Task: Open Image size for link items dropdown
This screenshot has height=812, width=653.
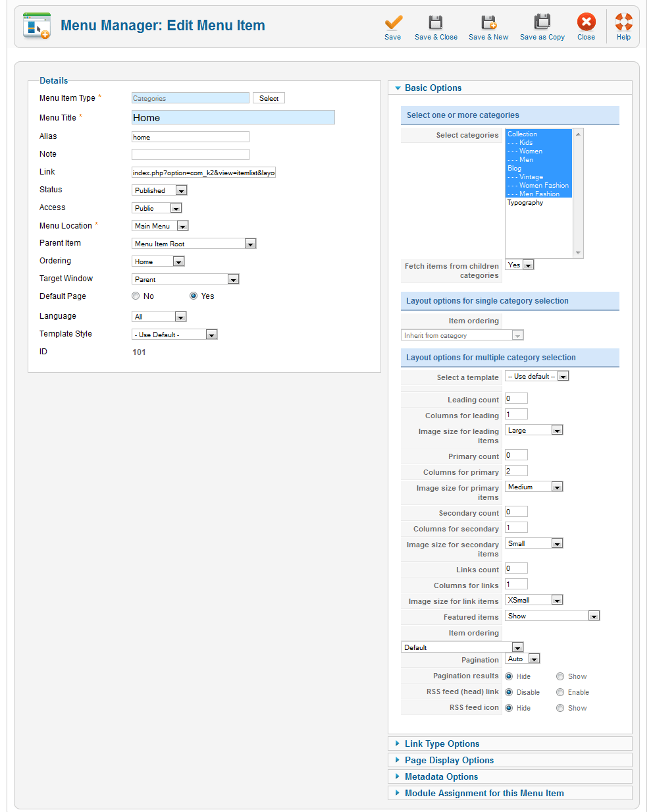Action: pyautogui.click(x=534, y=600)
